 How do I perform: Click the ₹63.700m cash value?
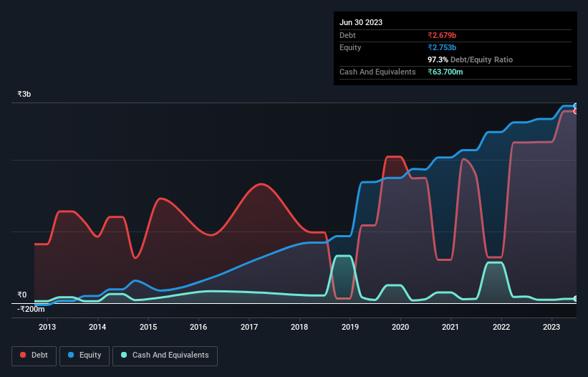pos(445,72)
